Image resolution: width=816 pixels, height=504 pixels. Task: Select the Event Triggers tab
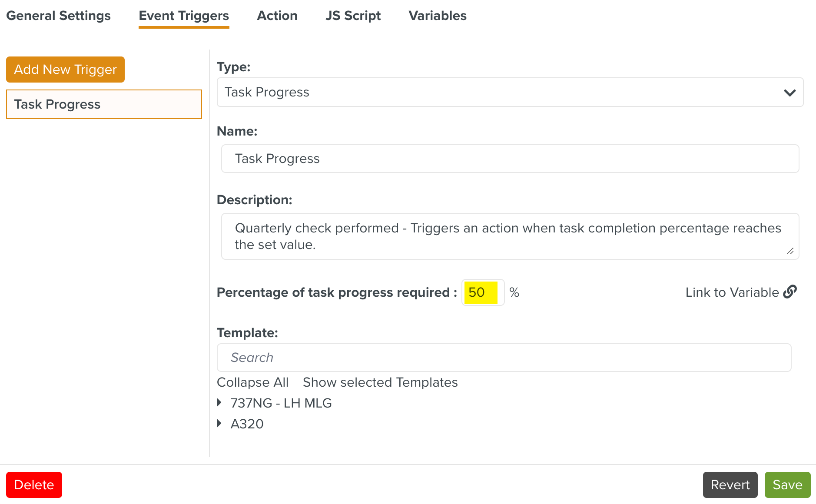184,16
